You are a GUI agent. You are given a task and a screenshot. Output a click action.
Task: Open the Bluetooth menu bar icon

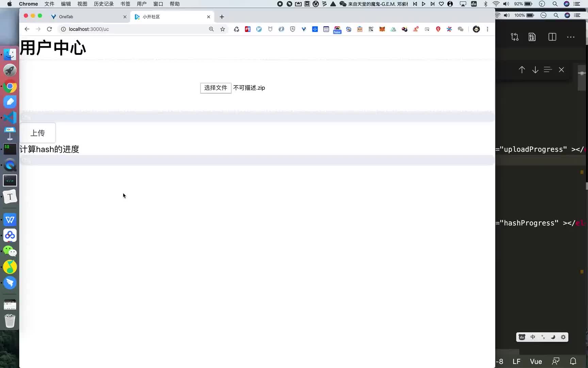click(486, 4)
